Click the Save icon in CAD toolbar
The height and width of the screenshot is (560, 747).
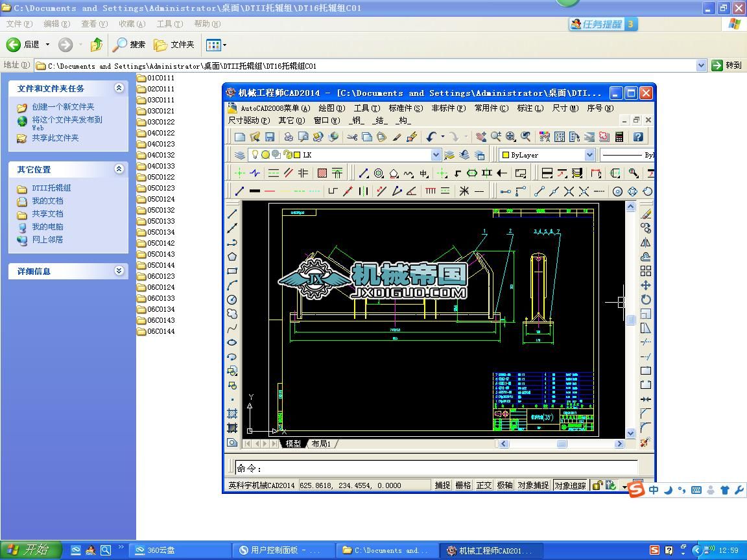click(x=270, y=137)
